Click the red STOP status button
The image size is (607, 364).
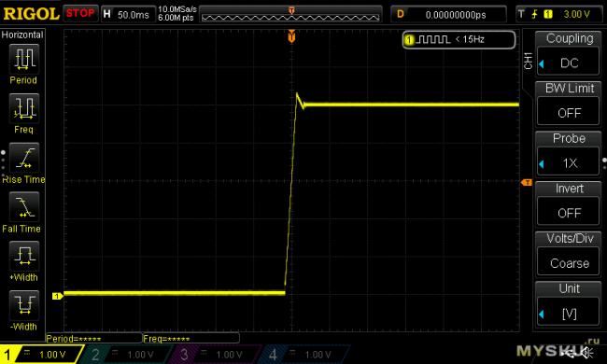tap(80, 14)
